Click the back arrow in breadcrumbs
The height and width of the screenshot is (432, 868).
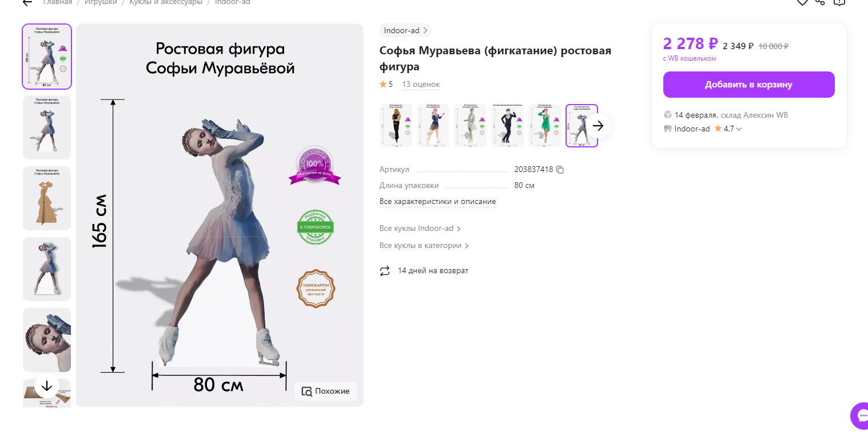point(27,2)
